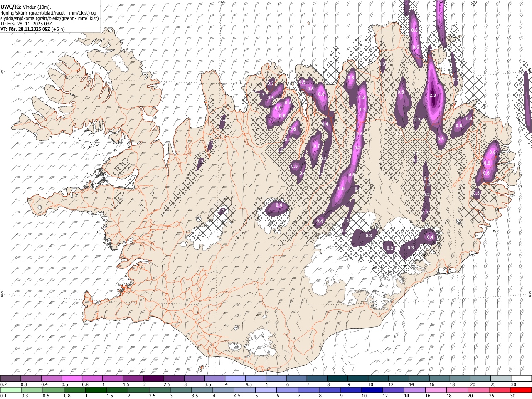Select the 6–7 slate blue swatch in upper legend row
The image size is (532, 399).
tap(296, 378)
